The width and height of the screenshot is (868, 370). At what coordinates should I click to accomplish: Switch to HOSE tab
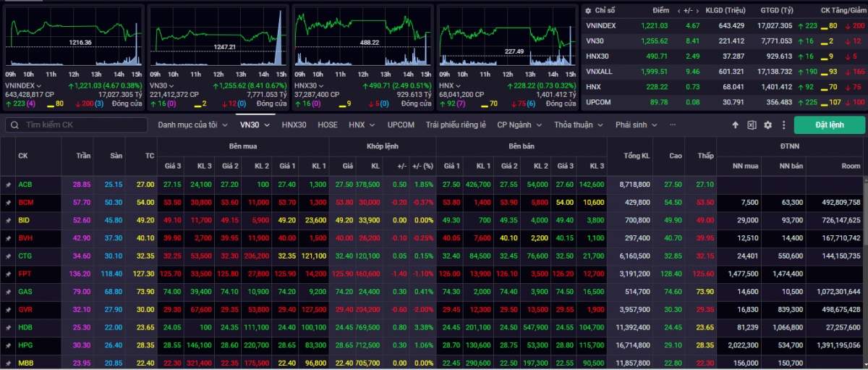pos(328,125)
